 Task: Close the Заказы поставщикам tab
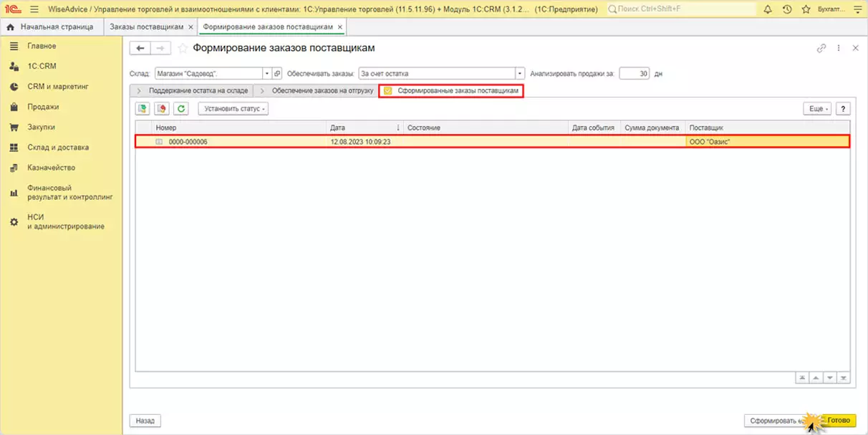click(x=191, y=27)
